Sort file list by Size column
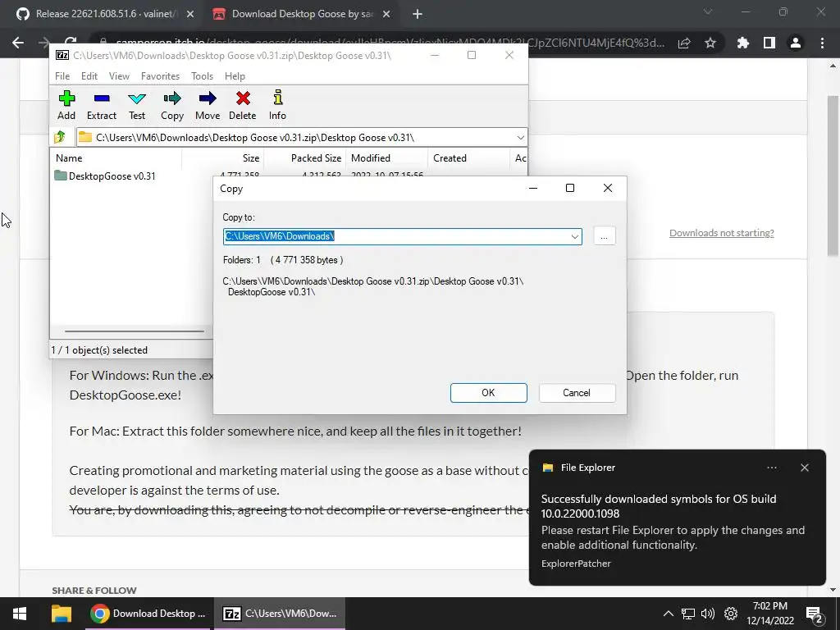Viewport: 840px width, 630px height. coord(223,158)
